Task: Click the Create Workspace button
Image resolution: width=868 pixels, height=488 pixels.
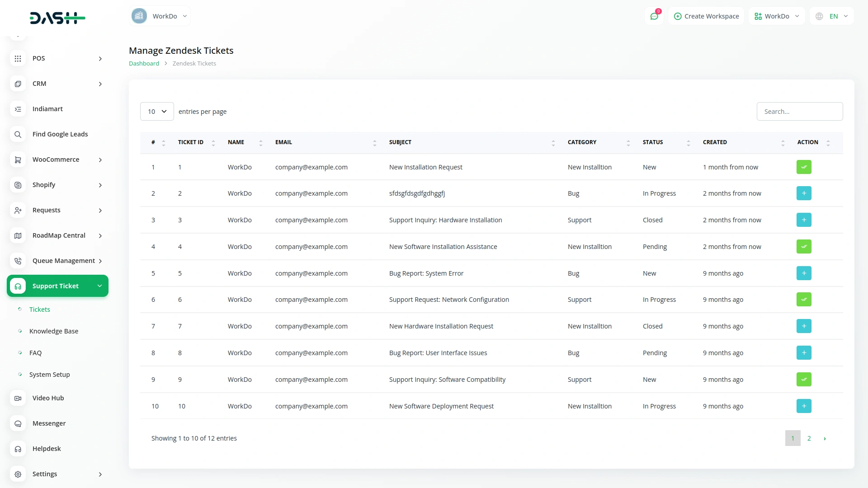Action: (706, 16)
